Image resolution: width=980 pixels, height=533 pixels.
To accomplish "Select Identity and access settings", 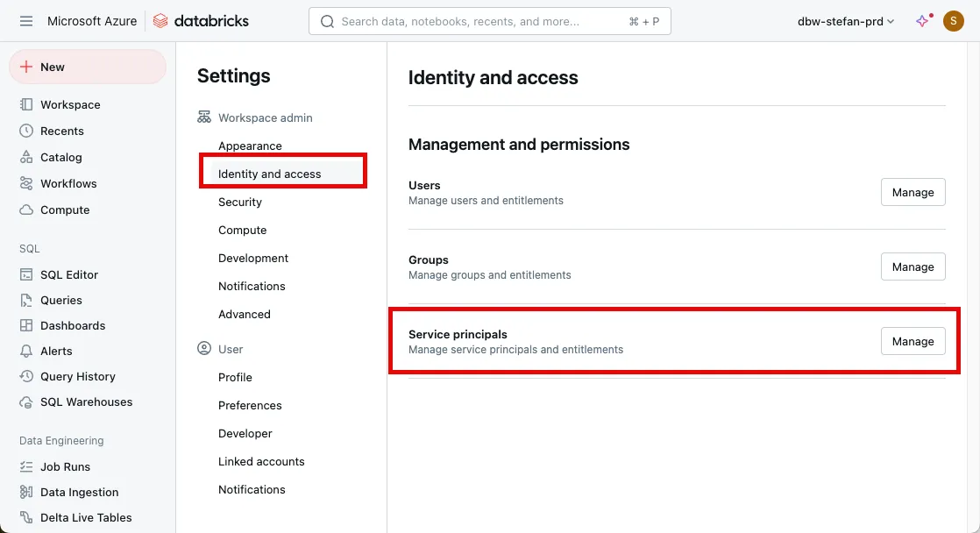I will 269,174.
